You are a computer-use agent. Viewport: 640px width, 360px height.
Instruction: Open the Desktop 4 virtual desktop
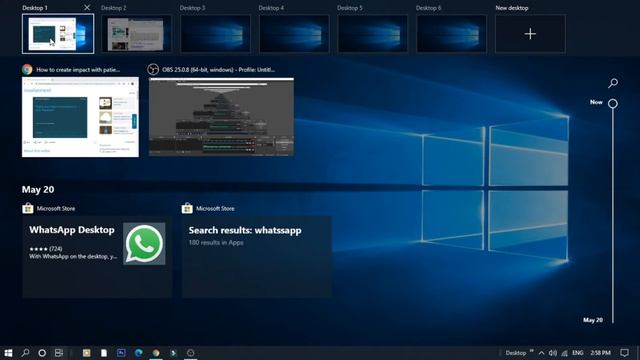point(294,34)
